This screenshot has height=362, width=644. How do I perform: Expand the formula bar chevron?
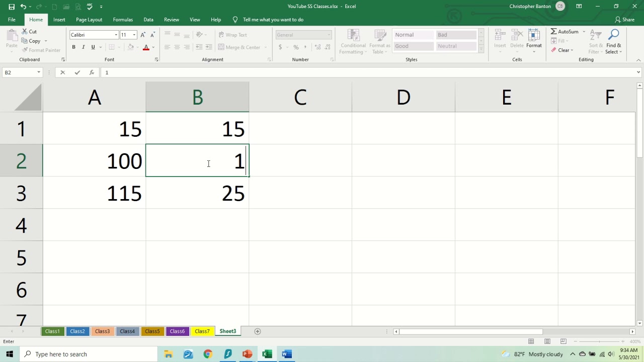pos(638,72)
